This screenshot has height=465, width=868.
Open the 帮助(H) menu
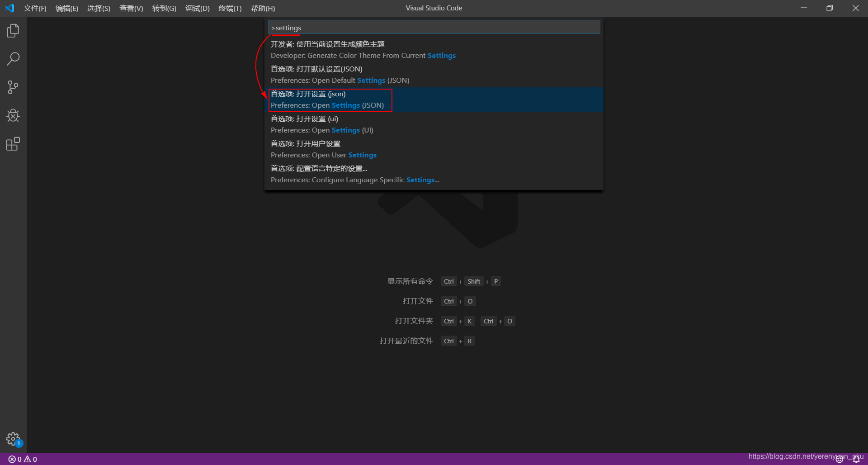tap(263, 8)
